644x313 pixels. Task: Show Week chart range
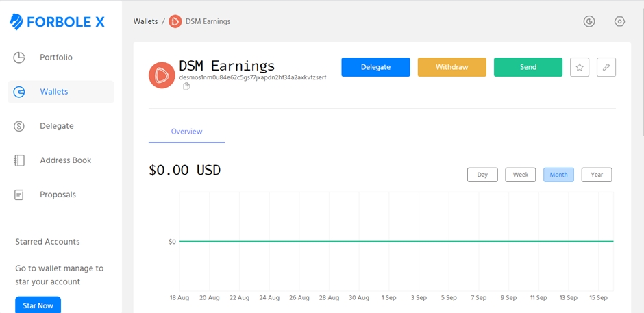[x=521, y=175]
